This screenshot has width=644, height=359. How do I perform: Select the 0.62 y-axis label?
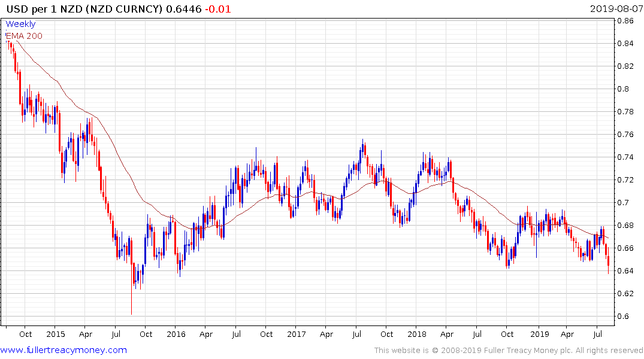coord(625,293)
